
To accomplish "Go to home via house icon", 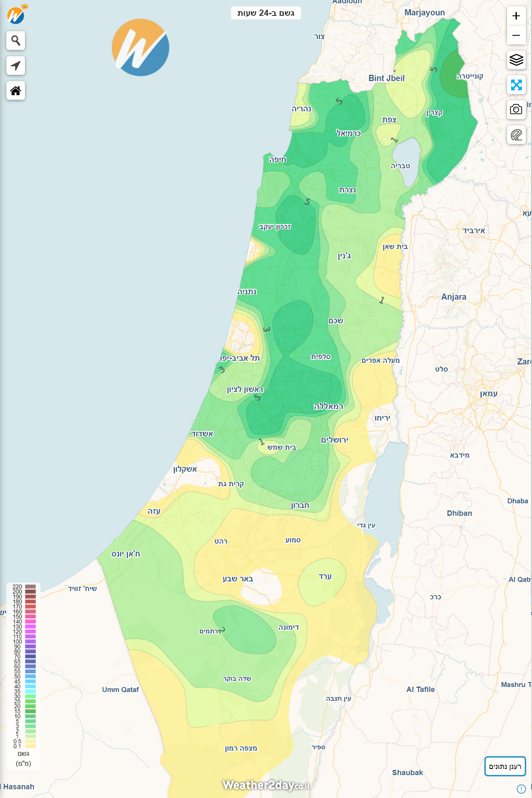I will (x=16, y=91).
